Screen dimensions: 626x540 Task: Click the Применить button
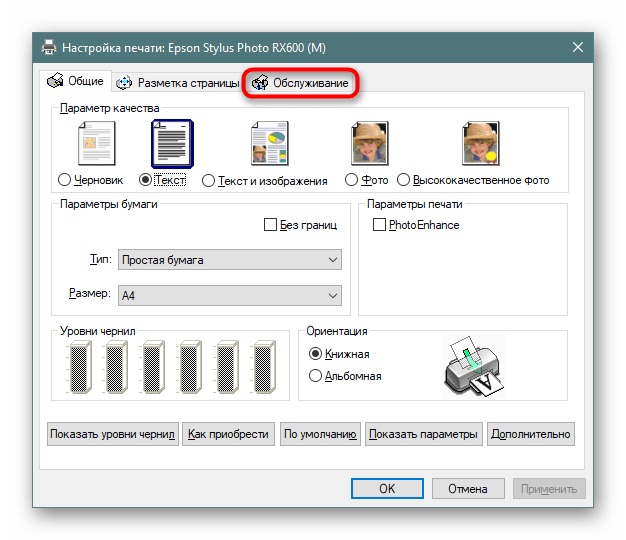pos(549,489)
